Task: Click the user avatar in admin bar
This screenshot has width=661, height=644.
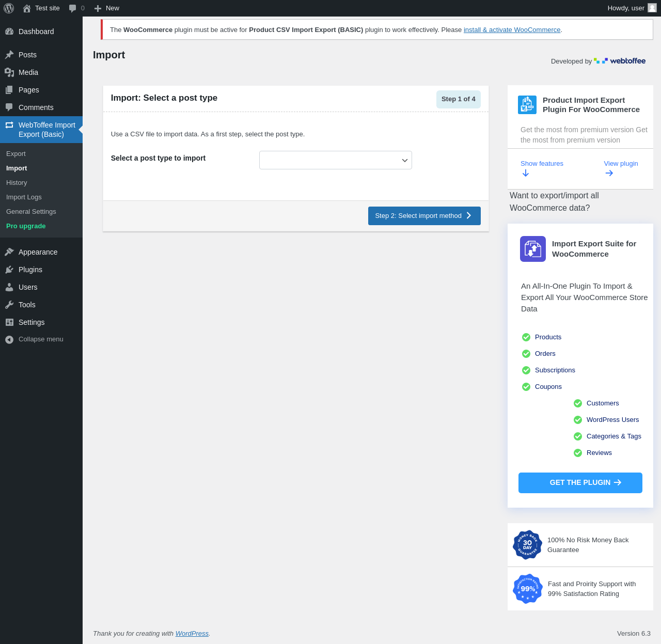Action: pyautogui.click(x=652, y=8)
